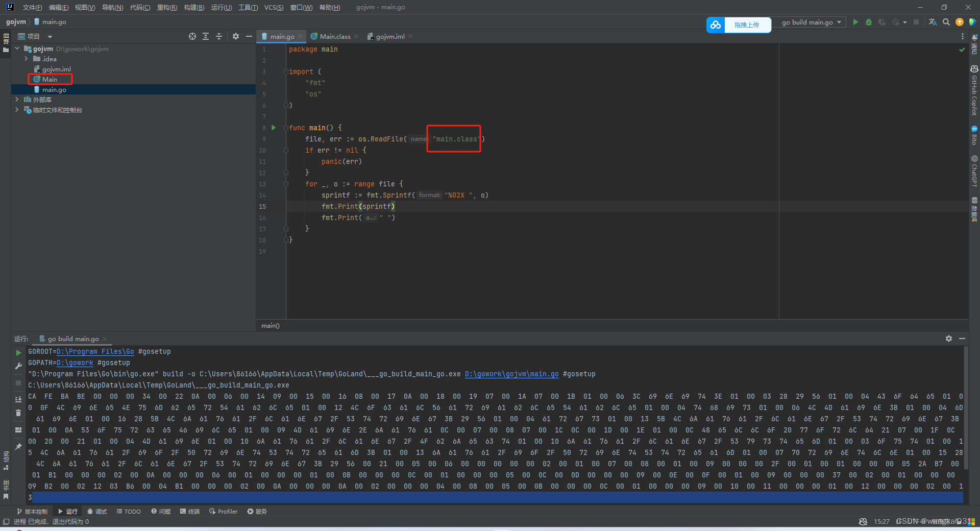Screen dimensions: 980x531
Task: Open Version Control (版本控制) bottom tab
Action: click(32, 511)
